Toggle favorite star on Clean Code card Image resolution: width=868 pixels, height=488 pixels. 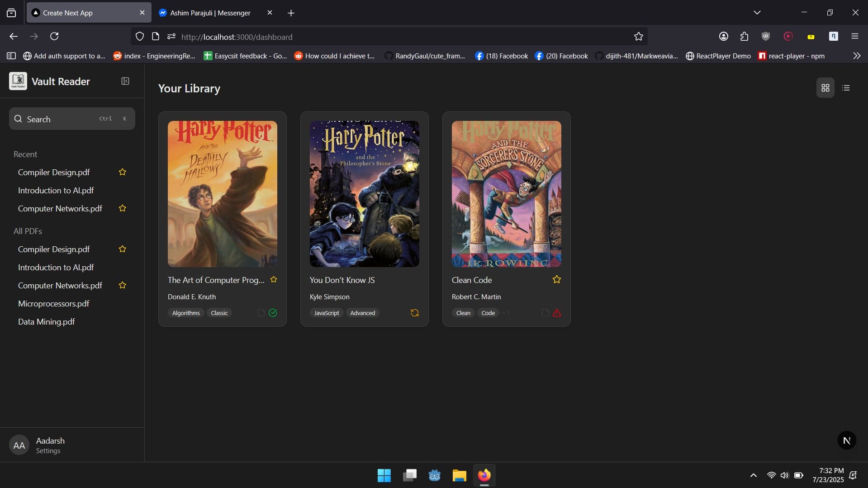[557, 280]
